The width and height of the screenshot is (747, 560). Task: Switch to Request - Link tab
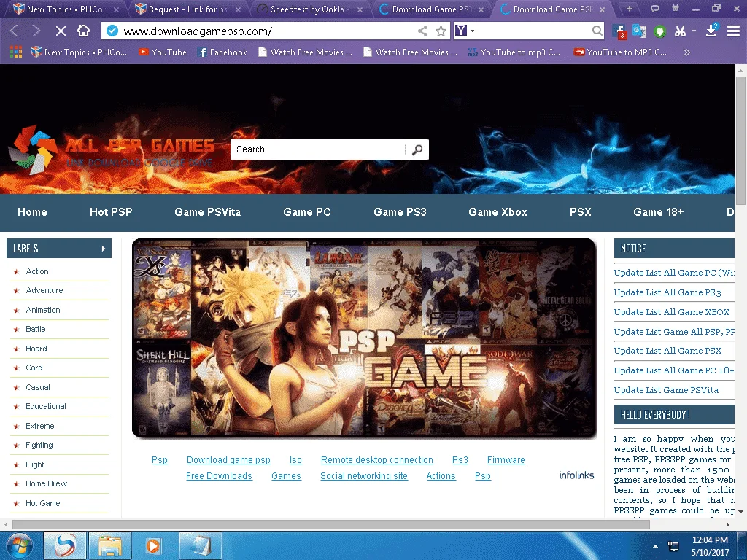click(188, 9)
